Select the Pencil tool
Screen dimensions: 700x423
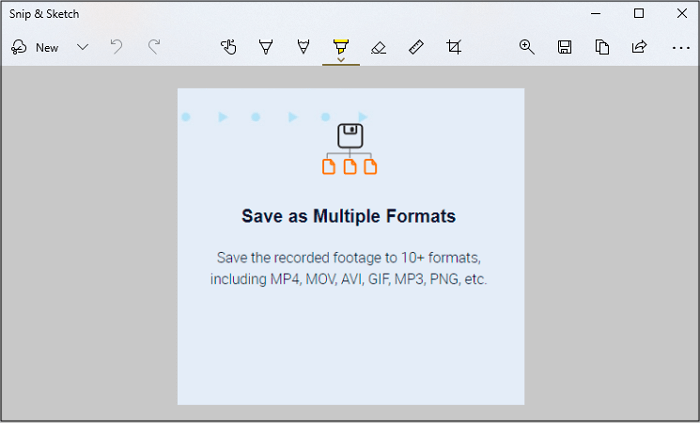pyautogui.click(x=302, y=47)
